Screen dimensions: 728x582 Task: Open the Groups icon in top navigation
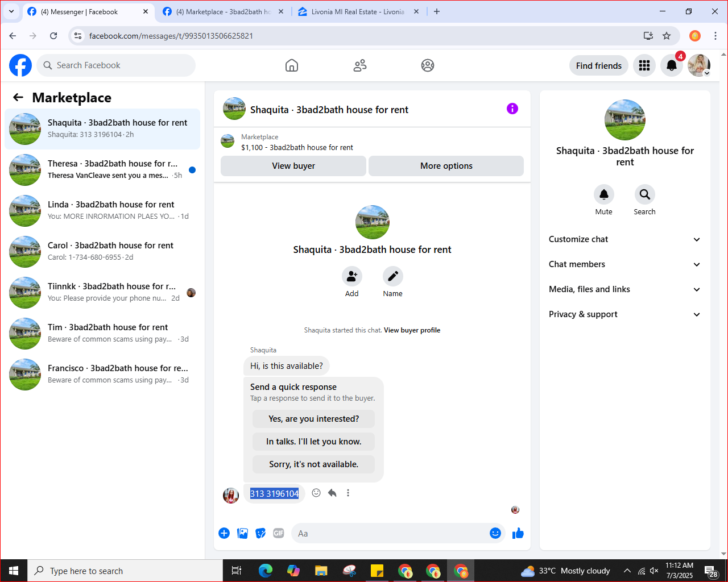[x=428, y=65]
